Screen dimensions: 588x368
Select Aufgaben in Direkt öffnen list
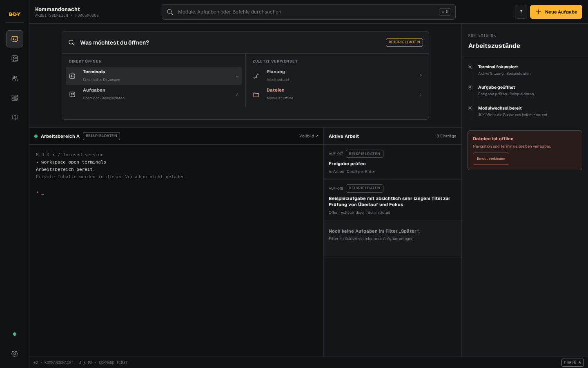point(154,94)
